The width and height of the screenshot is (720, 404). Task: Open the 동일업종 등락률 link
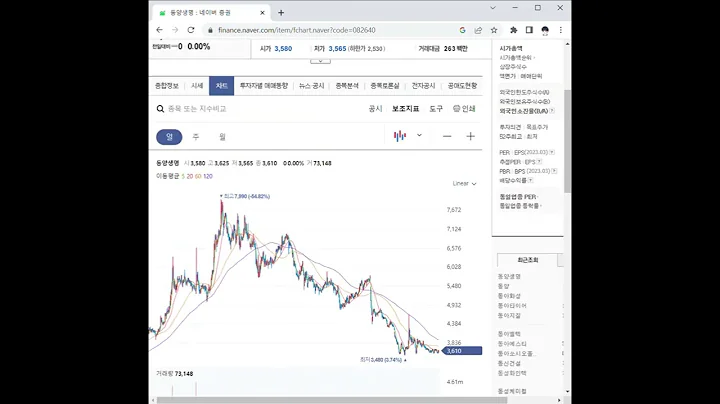tap(520, 206)
